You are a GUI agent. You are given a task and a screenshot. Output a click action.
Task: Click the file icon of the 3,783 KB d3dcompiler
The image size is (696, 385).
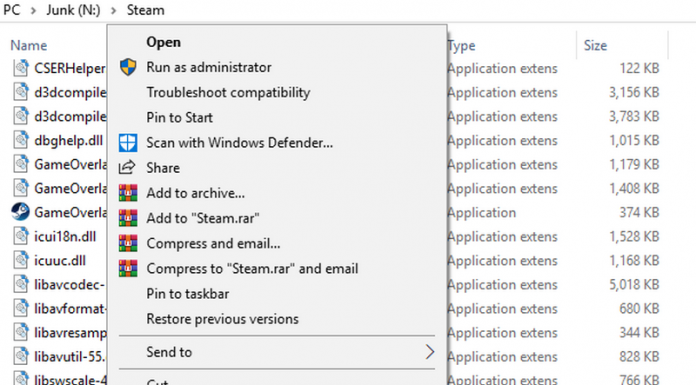(x=21, y=116)
